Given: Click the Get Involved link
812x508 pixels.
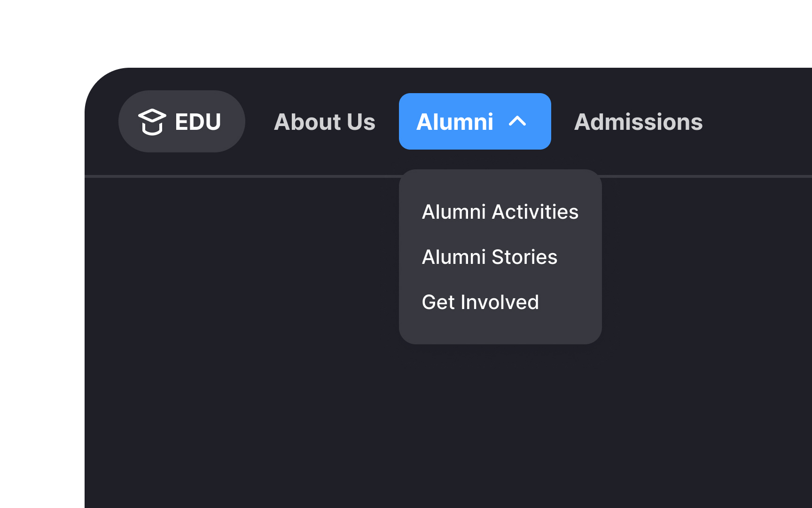Looking at the screenshot, I should click(x=480, y=302).
